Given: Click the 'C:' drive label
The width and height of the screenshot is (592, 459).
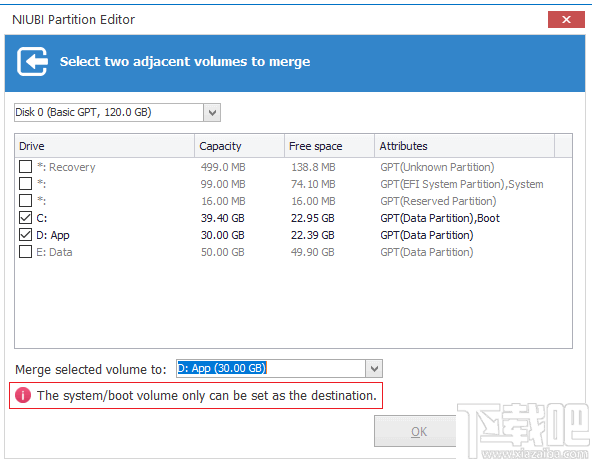Looking at the screenshot, I should (42, 218).
